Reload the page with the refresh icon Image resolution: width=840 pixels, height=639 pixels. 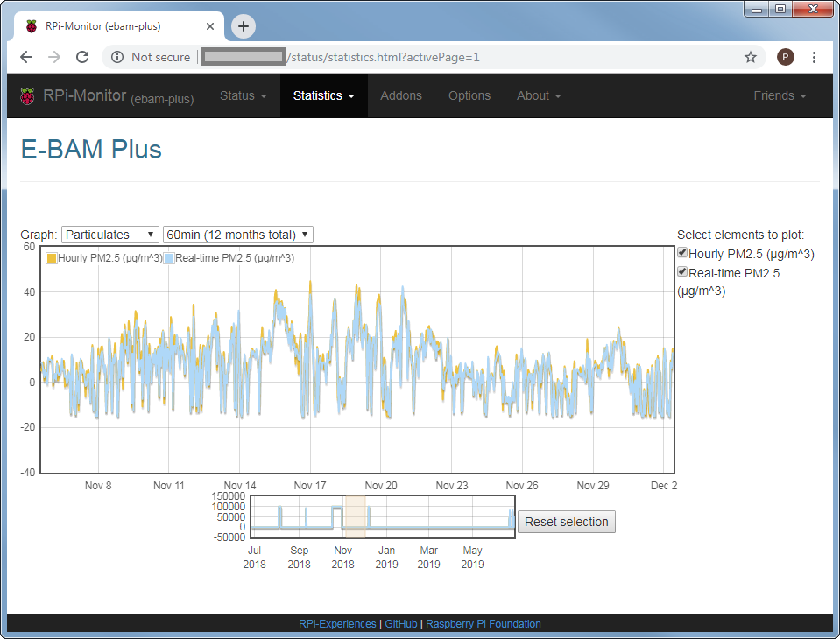(82, 57)
